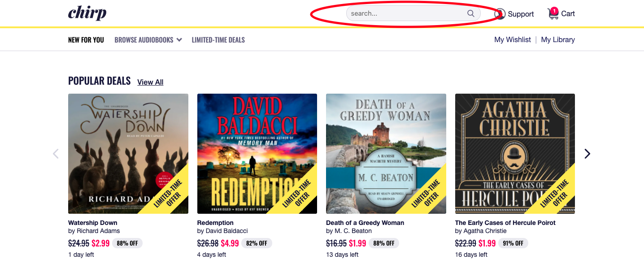Click the Chirp logo
The image size is (644, 272).
[x=87, y=13]
